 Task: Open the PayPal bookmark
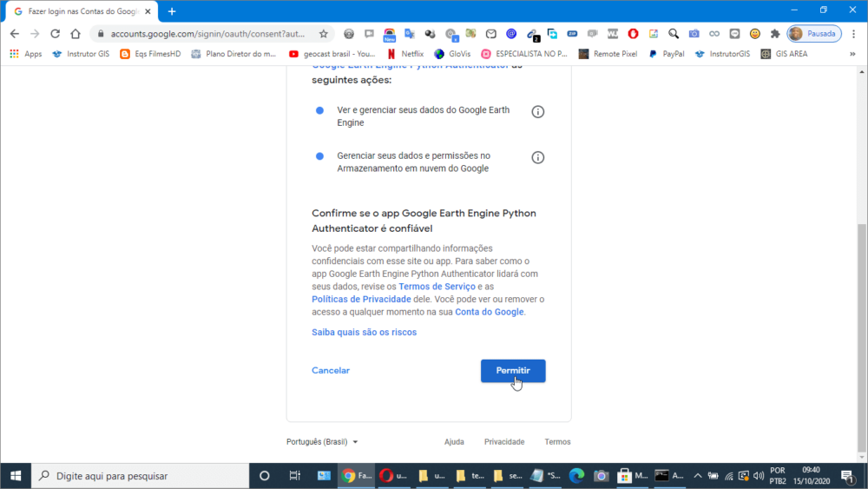(667, 54)
